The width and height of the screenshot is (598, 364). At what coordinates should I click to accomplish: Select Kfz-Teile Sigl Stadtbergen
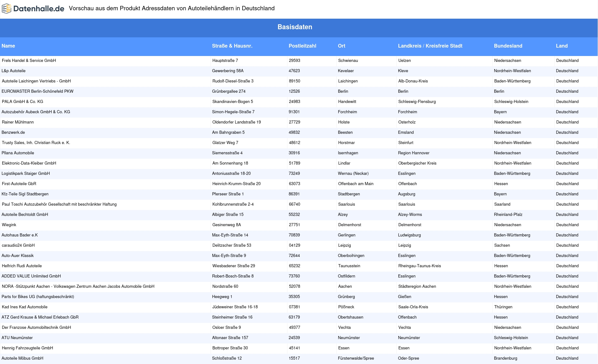tap(25, 194)
